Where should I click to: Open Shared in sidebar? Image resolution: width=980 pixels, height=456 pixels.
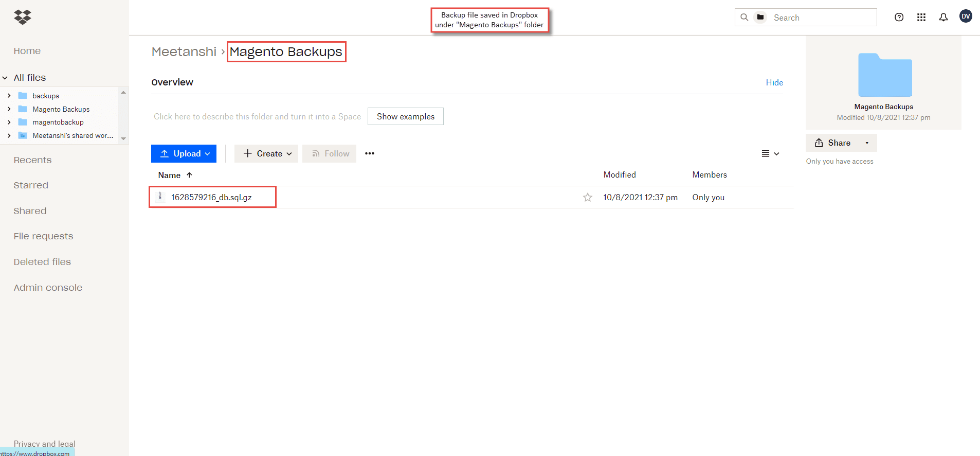pos(30,211)
